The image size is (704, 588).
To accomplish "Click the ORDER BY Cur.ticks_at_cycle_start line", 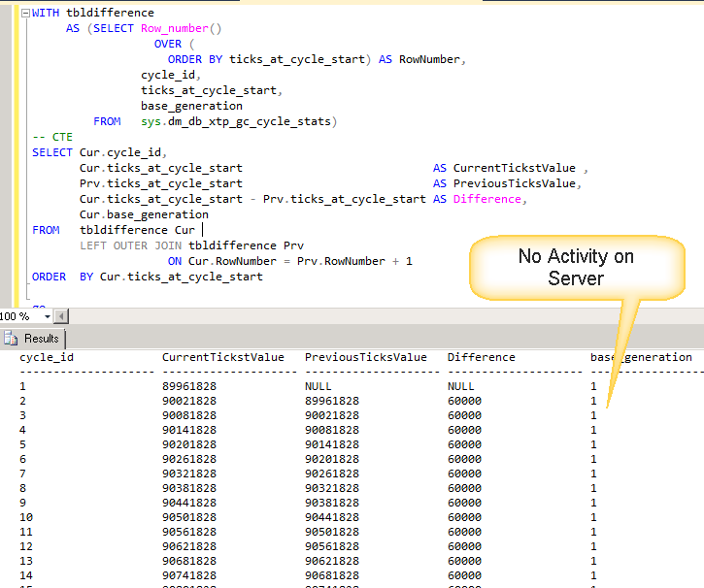I will pyautogui.click(x=147, y=277).
